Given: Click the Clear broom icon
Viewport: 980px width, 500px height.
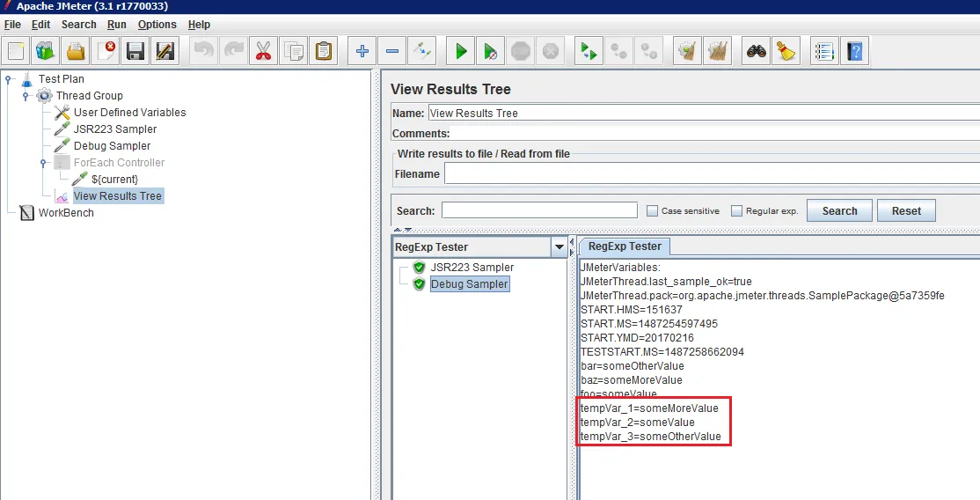Looking at the screenshot, I should 688,51.
